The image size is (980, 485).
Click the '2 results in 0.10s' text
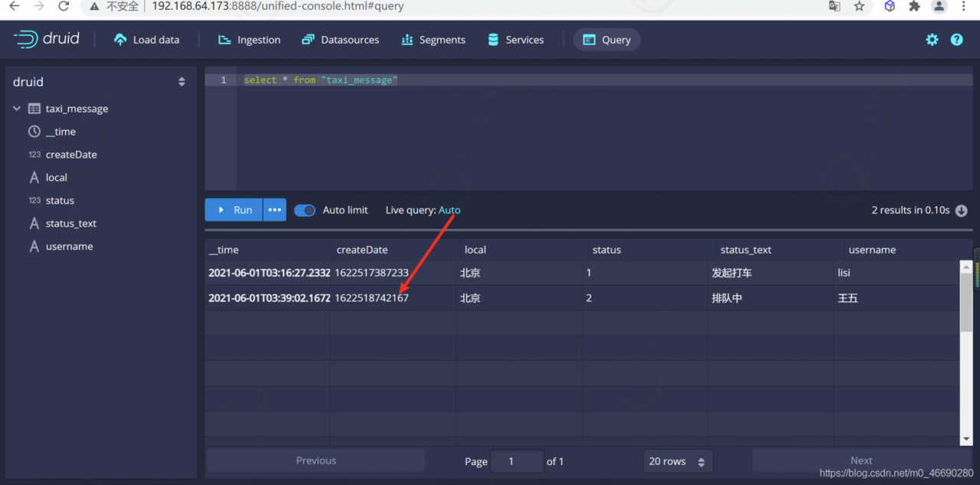(910, 210)
